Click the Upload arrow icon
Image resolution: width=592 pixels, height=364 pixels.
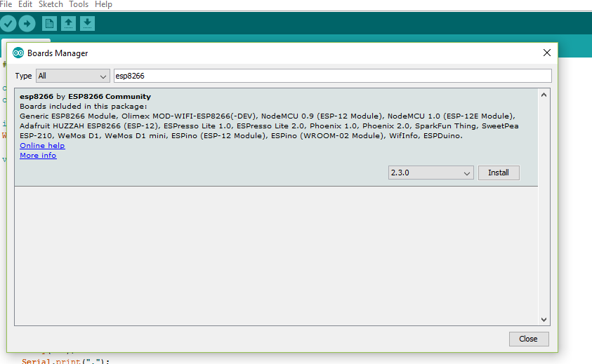[x=27, y=24]
